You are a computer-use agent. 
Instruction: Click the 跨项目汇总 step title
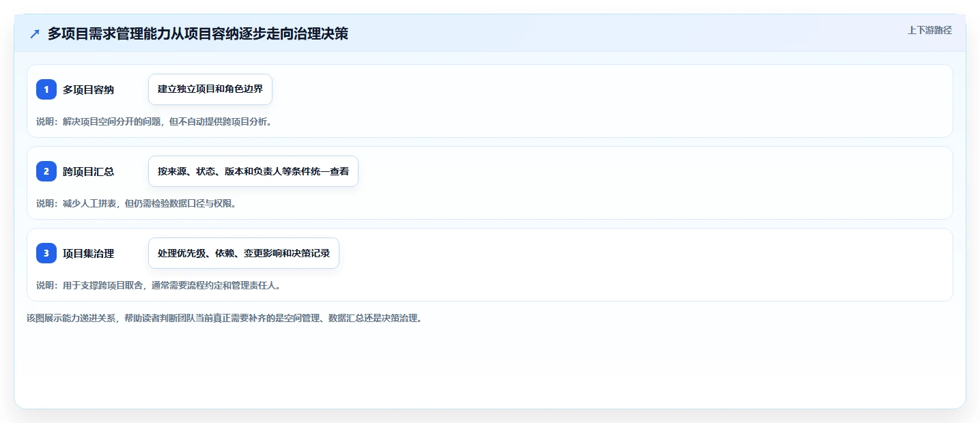click(89, 171)
